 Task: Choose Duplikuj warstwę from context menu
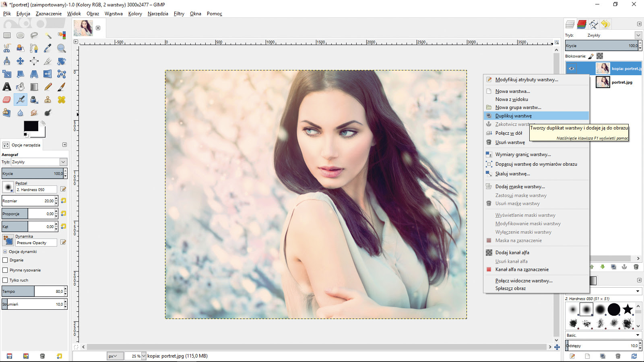click(536, 116)
